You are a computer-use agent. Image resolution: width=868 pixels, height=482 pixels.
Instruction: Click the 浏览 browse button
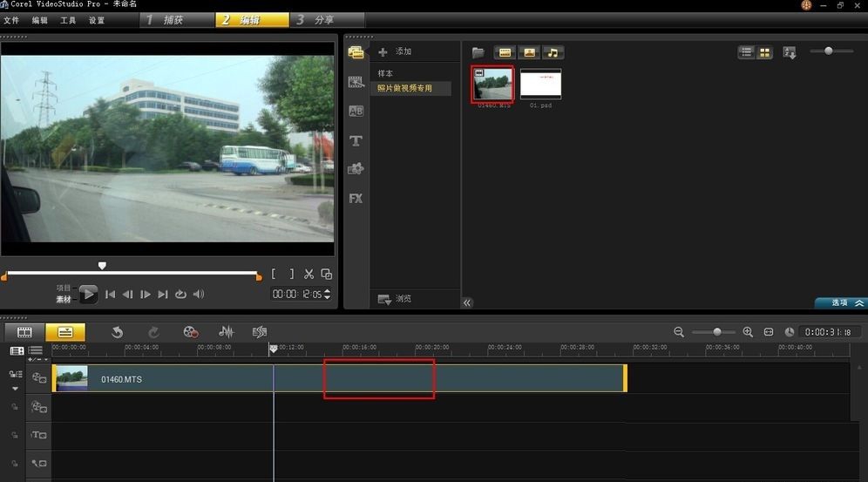tap(395, 299)
